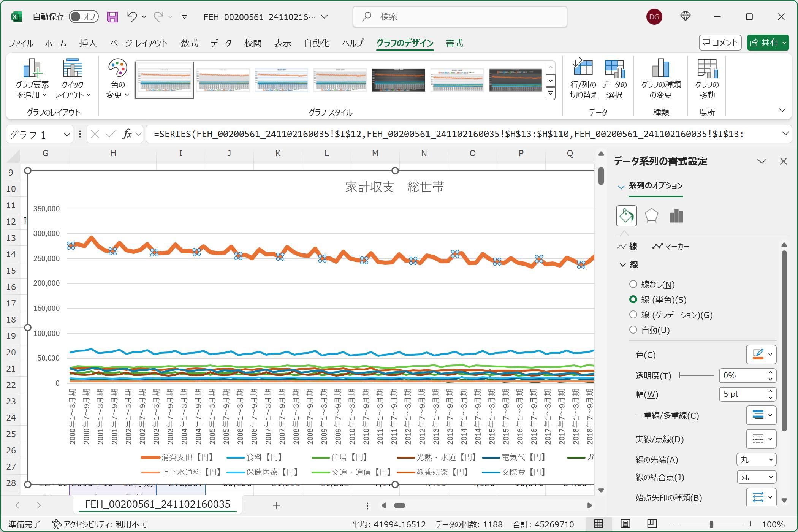Open the 書式 ribbon tab
The width and height of the screenshot is (798, 532).
[x=454, y=43]
